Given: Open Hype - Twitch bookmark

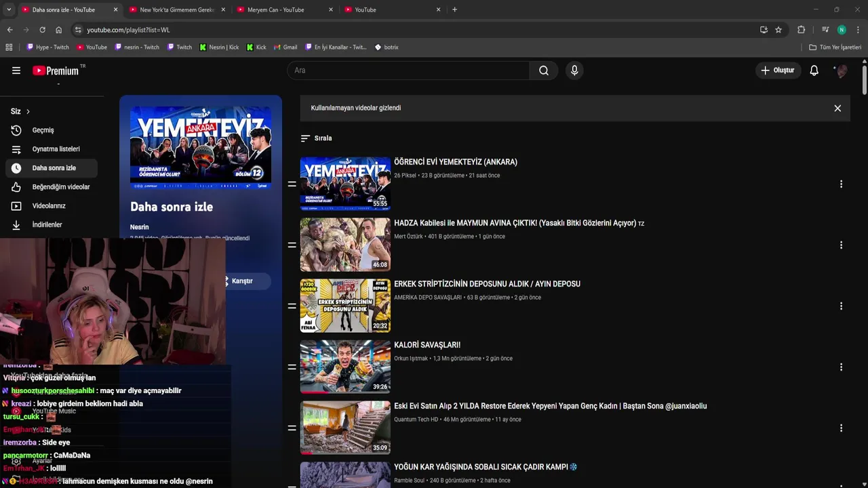Looking at the screenshot, I should (47, 47).
